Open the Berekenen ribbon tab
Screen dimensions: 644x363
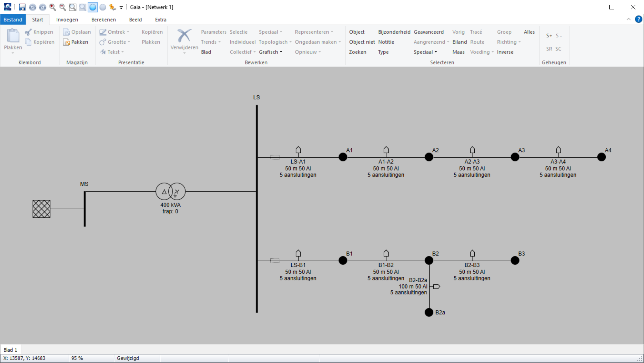tap(103, 19)
